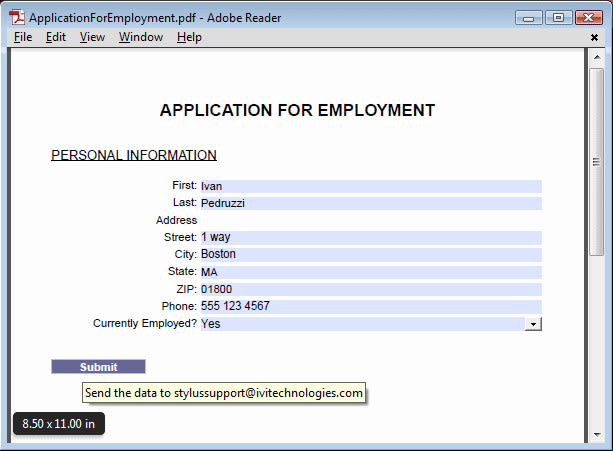Click the State field showing MA

(370, 272)
